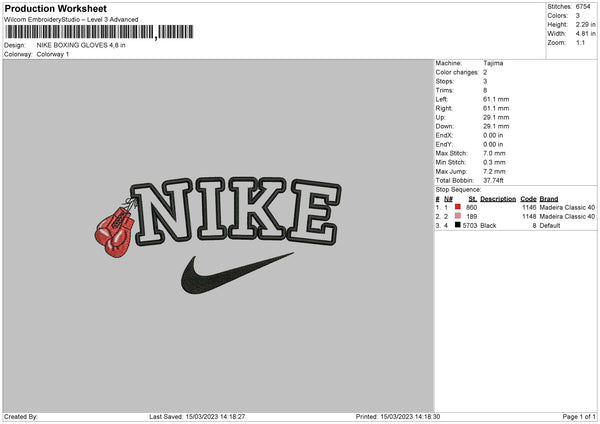600x424 pixels.
Task: Click the 'Color changes' value 2
Action: click(485, 72)
